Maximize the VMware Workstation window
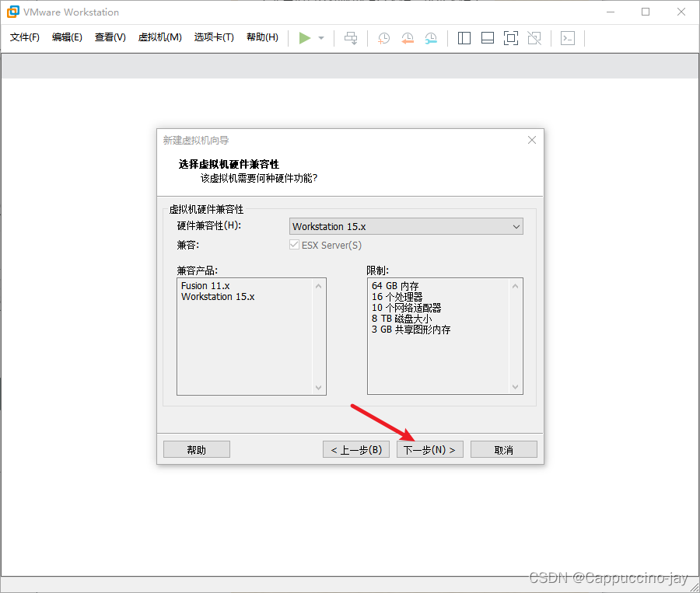This screenshot has height=593, width=700. pyautogui.click(x=646, y=12)
